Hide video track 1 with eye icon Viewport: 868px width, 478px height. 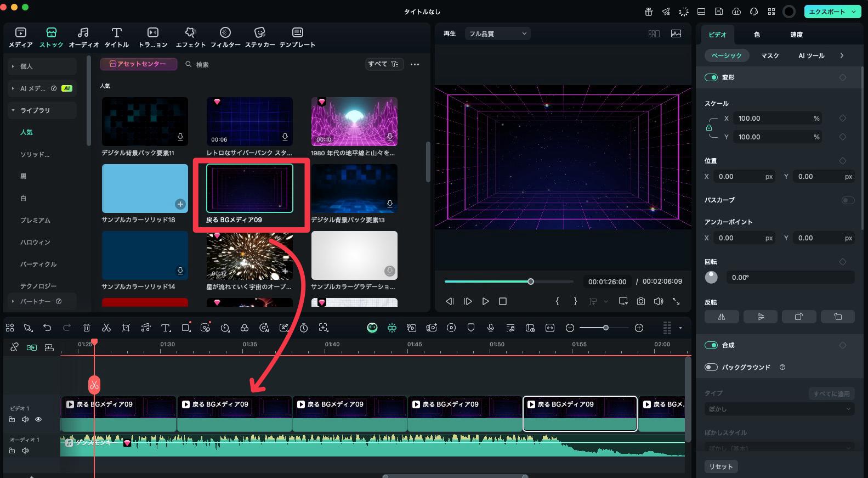pyautogui.click(x=38, y=419)
